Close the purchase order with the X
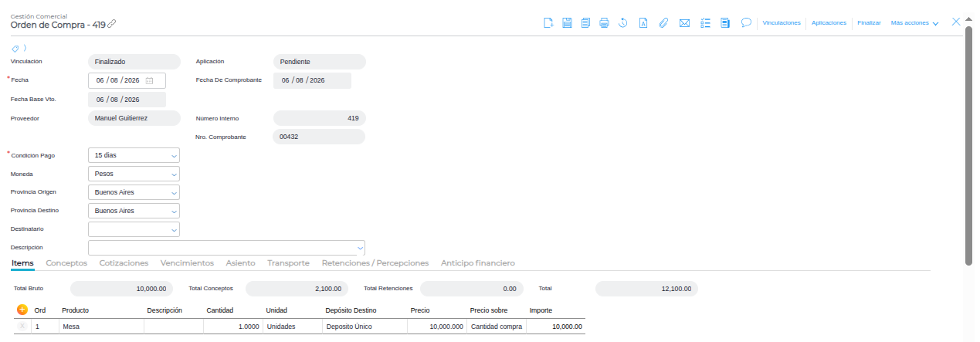The width and height of the screenshot is (980, 342). point(956,22)
